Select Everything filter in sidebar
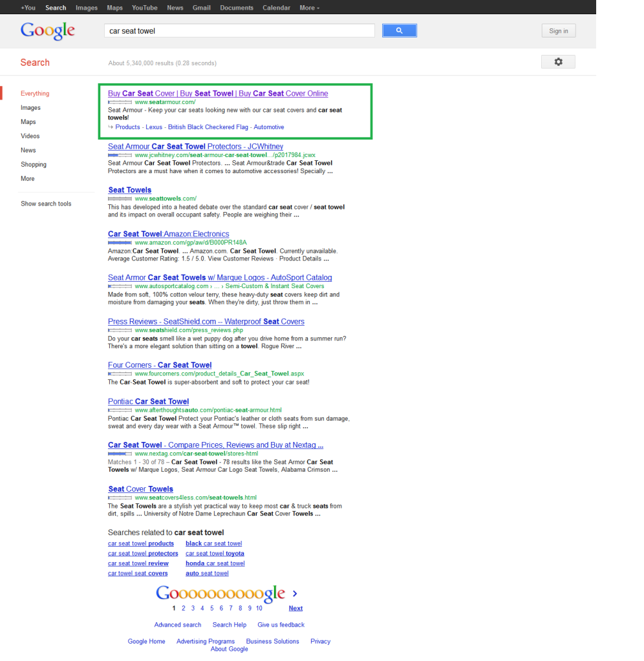 coord(35,94)
